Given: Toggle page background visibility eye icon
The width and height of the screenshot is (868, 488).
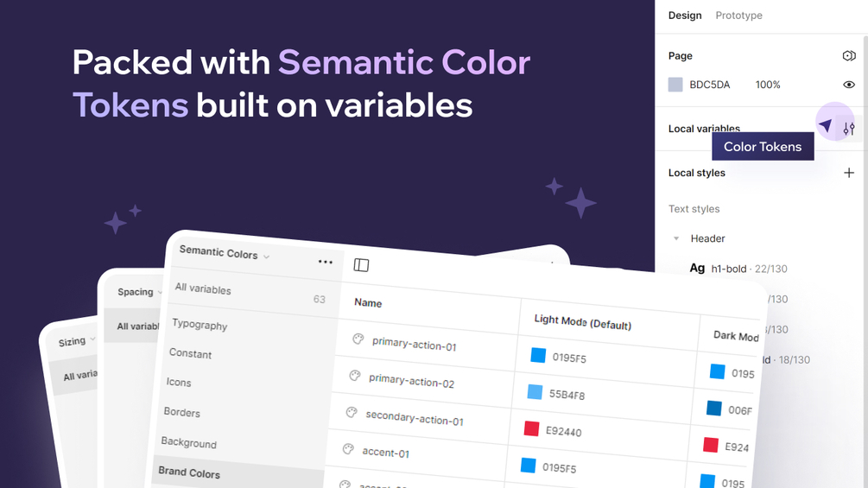Looking at the screenshot, I should point(849,85).
